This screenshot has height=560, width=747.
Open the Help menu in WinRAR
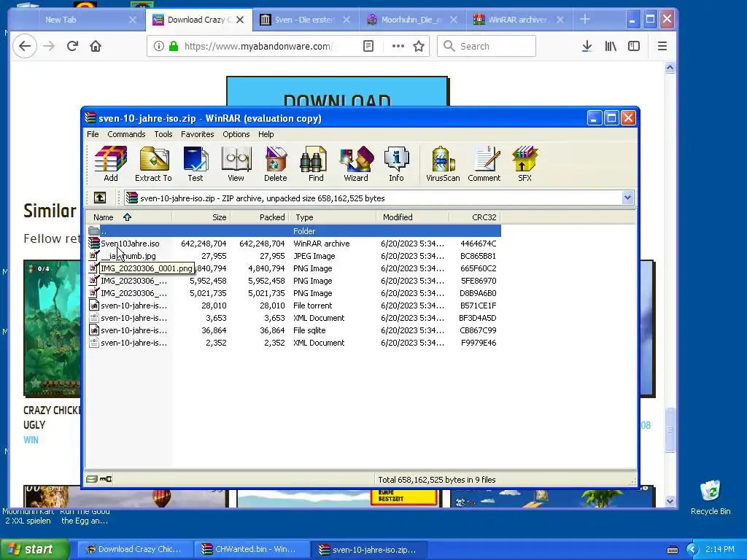[266, 134]
